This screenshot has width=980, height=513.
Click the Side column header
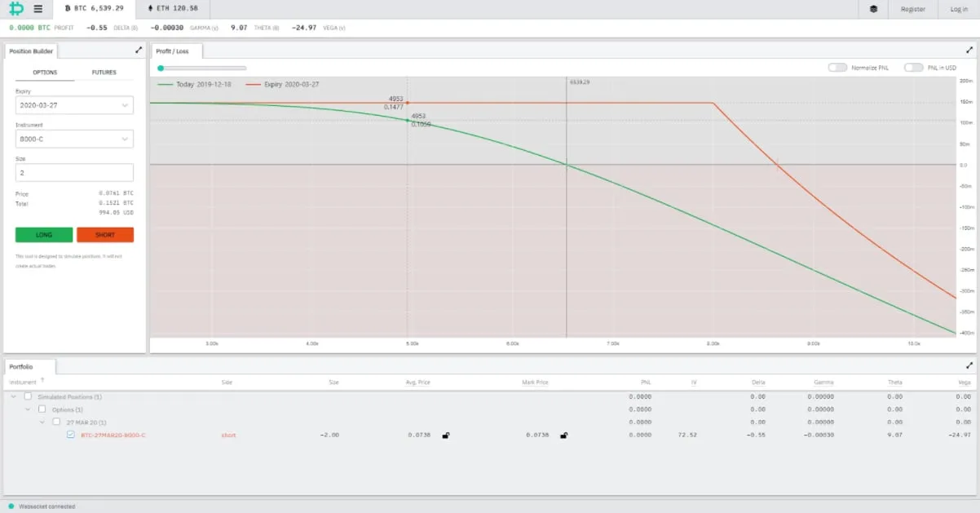click(x=227, y=382)
